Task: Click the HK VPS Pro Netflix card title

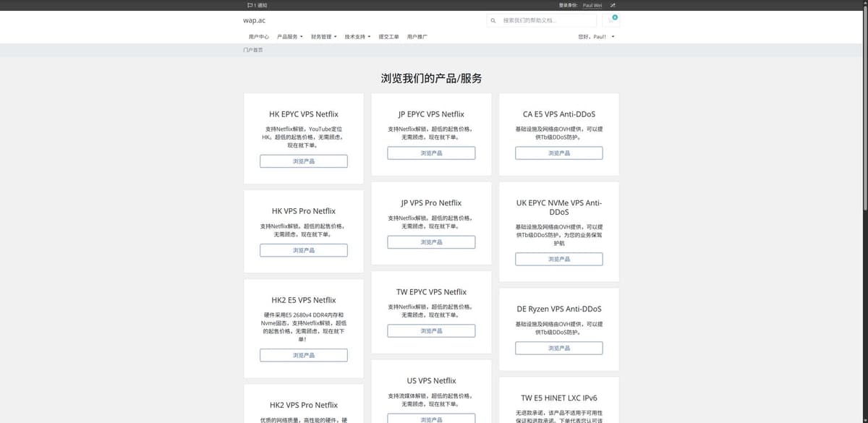Action: pyautogui.click(x=304, y=211)
